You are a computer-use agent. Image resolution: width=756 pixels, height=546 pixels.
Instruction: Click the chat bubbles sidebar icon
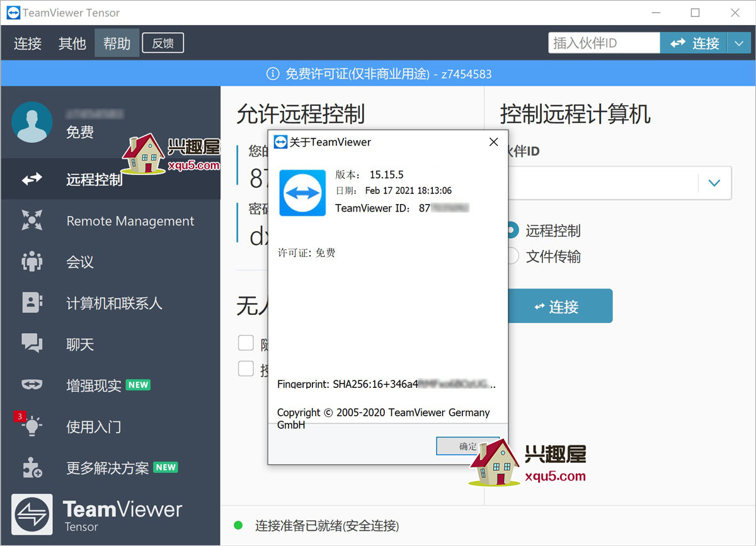click(x=32, y=344)
